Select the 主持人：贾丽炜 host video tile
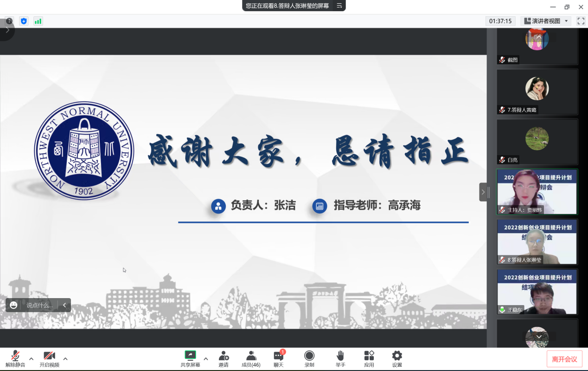The image size is (588, 371). coord(537,192)
